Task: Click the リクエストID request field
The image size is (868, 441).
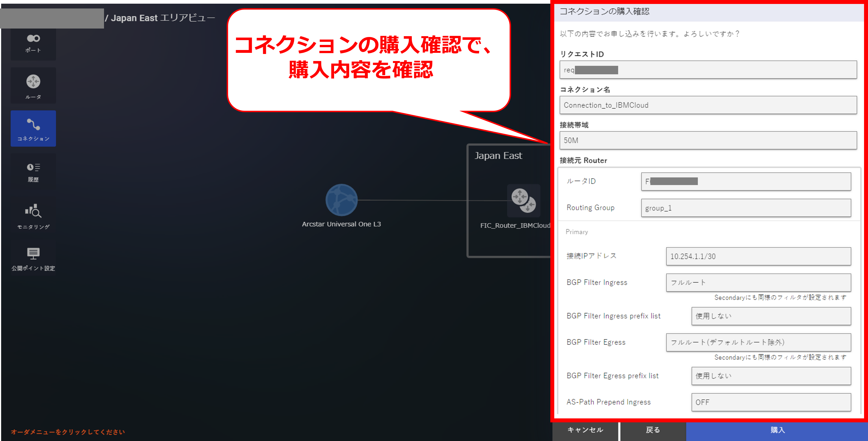Action: [708, 70]
